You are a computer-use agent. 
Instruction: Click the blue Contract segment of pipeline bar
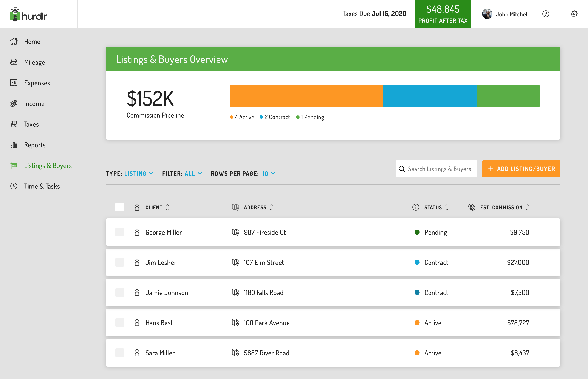[430, 96]
